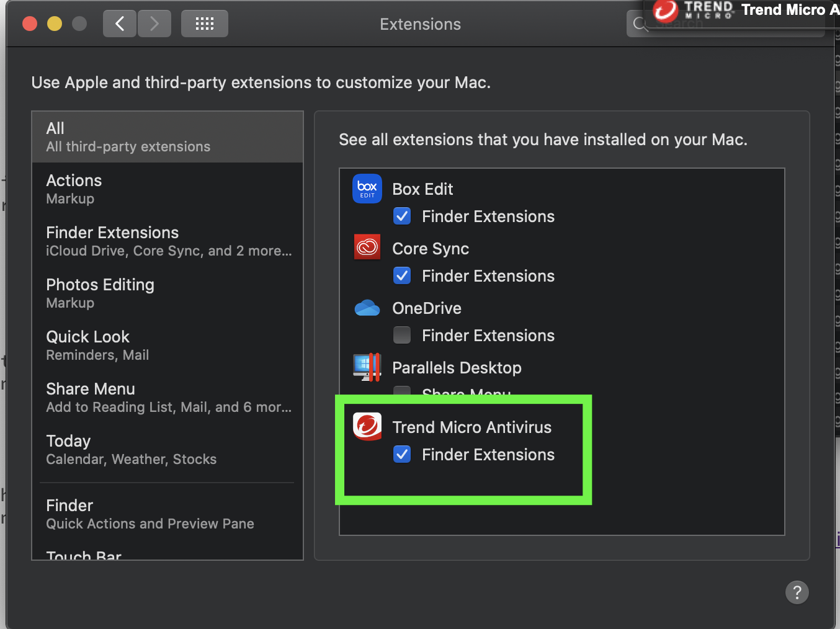
Task: Click the Parallels Desktop label
Action: point(457,368)
